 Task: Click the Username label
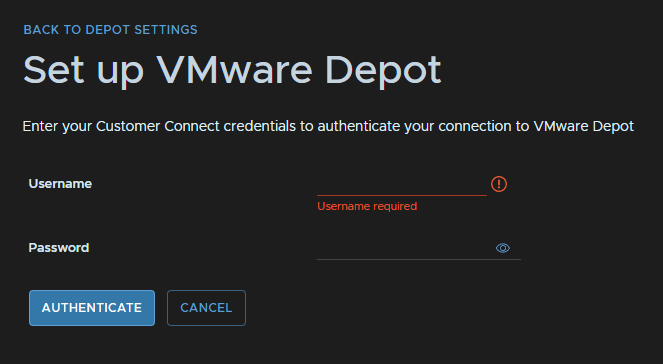(60, 183)
